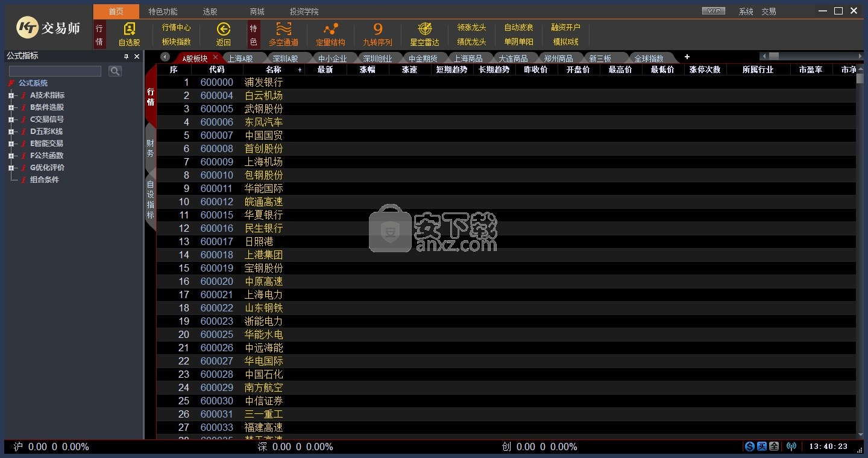Click the 板块指数 toolbar link
This screenshot has width=868, height=458.
click(x=176, y=42)
